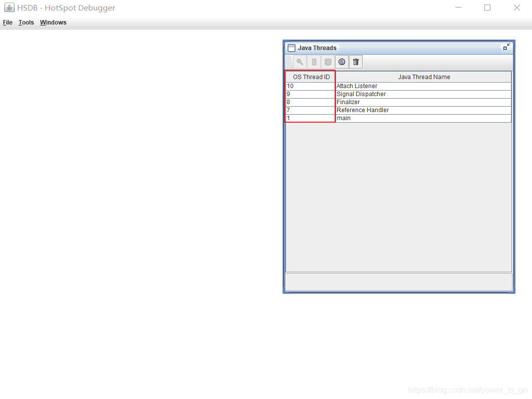Click OS Thread ID cell 1
The image size is (532, 399).
311,118
